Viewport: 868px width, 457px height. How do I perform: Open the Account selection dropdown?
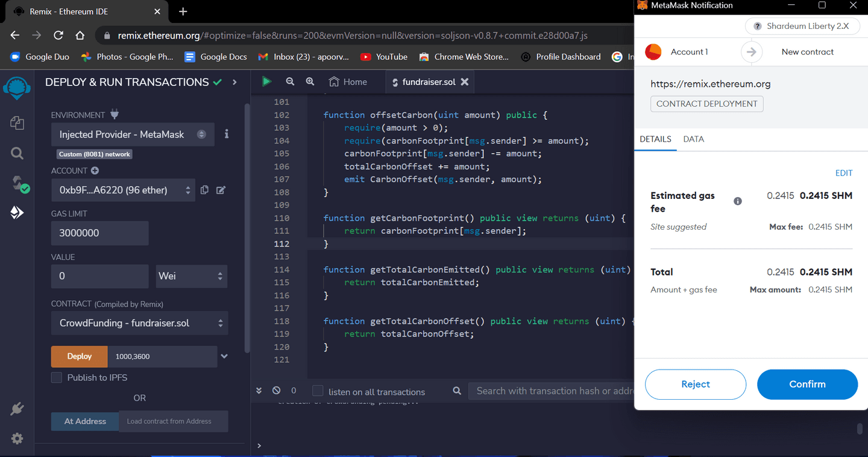123,190
